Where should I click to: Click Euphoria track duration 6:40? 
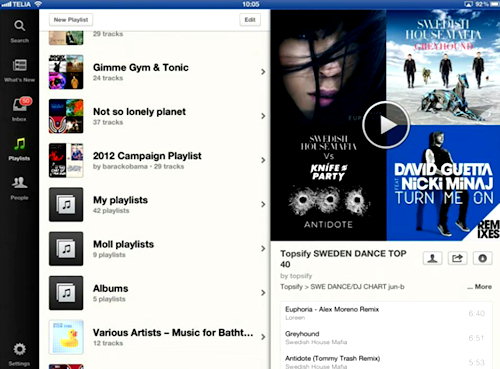coord(477,313)
